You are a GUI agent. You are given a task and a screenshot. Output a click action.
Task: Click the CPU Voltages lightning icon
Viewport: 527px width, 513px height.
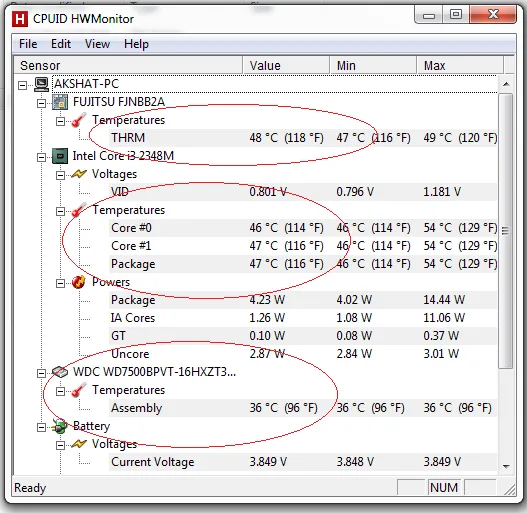pyautogui.click(x=79, y=174)
